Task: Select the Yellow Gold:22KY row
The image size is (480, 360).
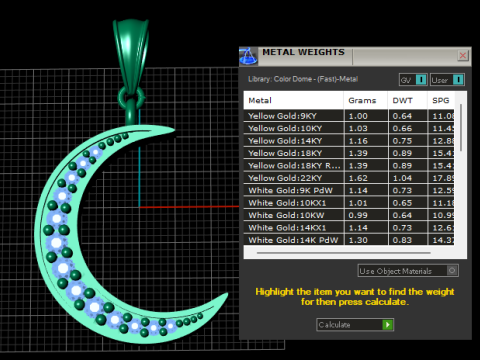Action: click(349, 178)
